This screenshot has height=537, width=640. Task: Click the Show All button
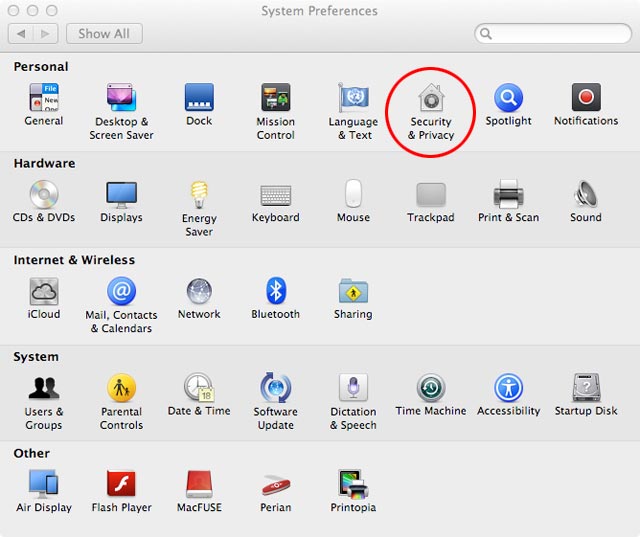[x=104, y=34]
